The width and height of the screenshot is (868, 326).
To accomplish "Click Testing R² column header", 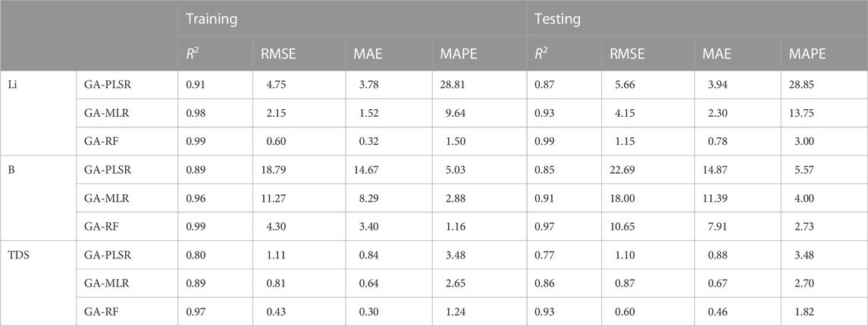I will [x=542, y=54].
